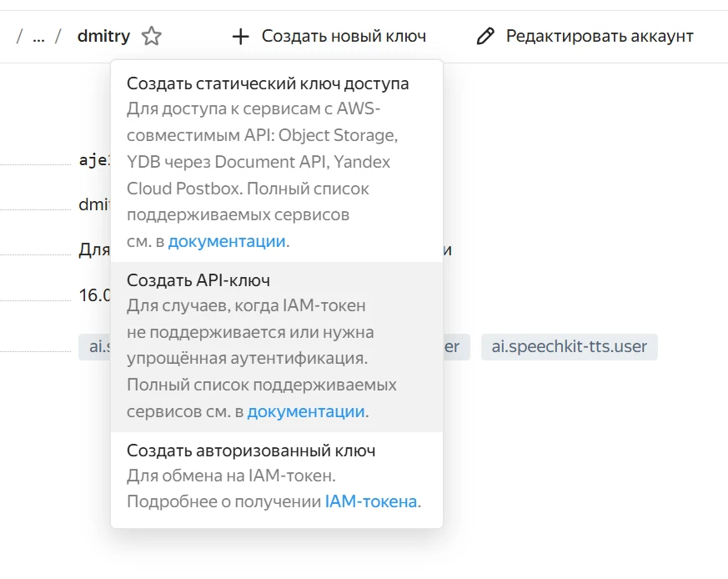Viewport: 728px width, 579px height.
Task: Open документации link under API-ключ
Action: tap(306, 411)
